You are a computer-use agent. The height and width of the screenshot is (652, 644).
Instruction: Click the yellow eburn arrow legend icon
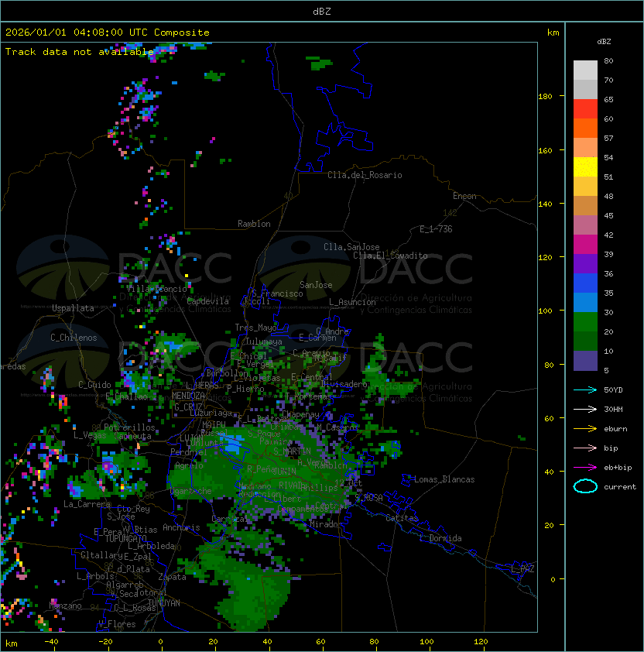pos(585,429)
